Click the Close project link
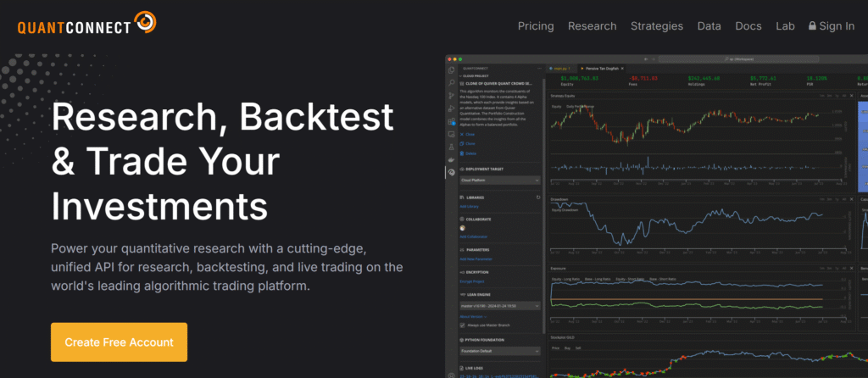Viewport: 868px width, 378px height. click(467, 135)
